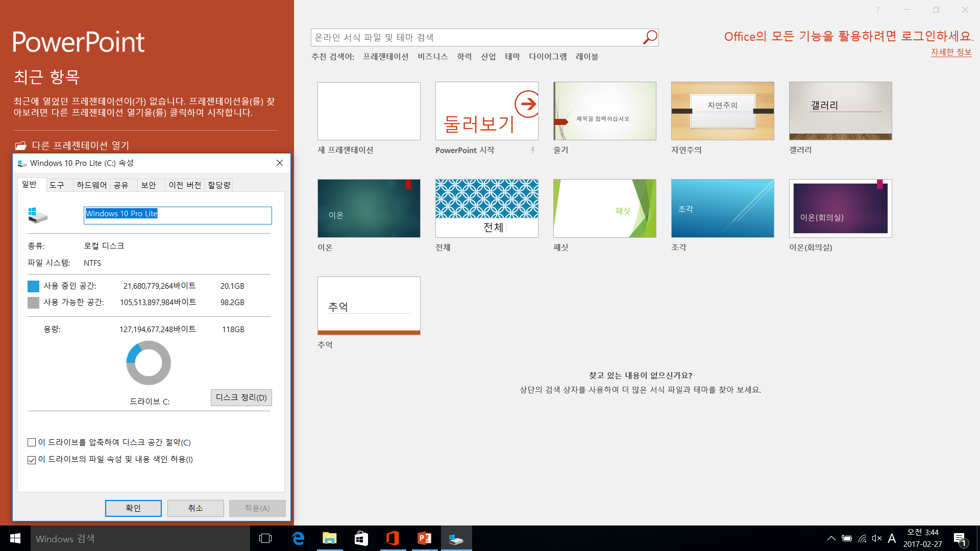Viewport: 980px width, 551px height.
Task: Click the drive properties taskbar icon
Action: [456, 538]
